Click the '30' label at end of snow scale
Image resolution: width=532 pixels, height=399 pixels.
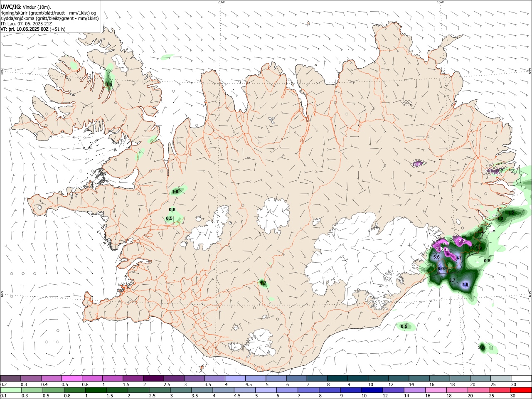(513, 384)
